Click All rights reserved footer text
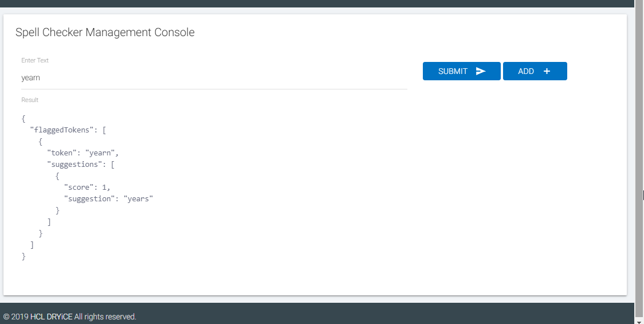Viewport: 644px width, 324px height. (105, 317)
